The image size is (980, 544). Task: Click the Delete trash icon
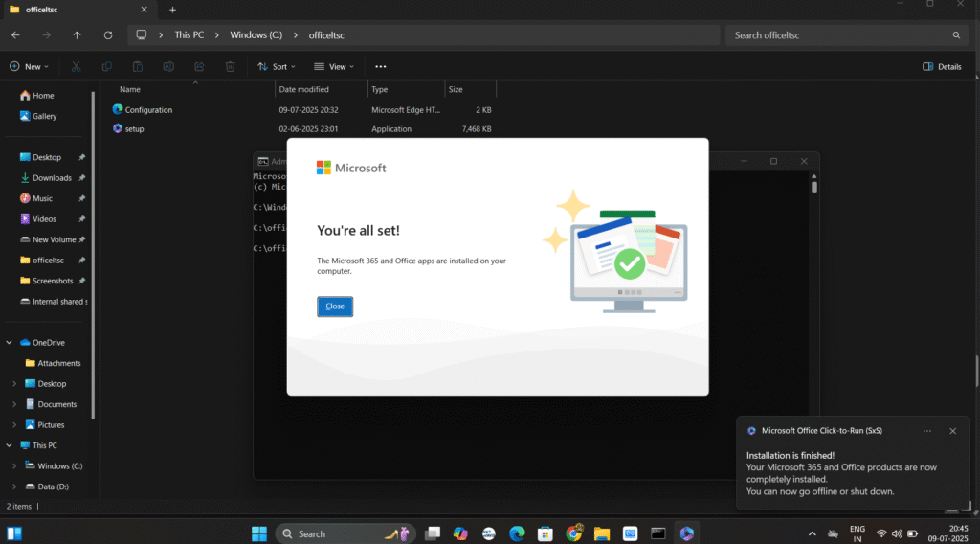(230, 66)
